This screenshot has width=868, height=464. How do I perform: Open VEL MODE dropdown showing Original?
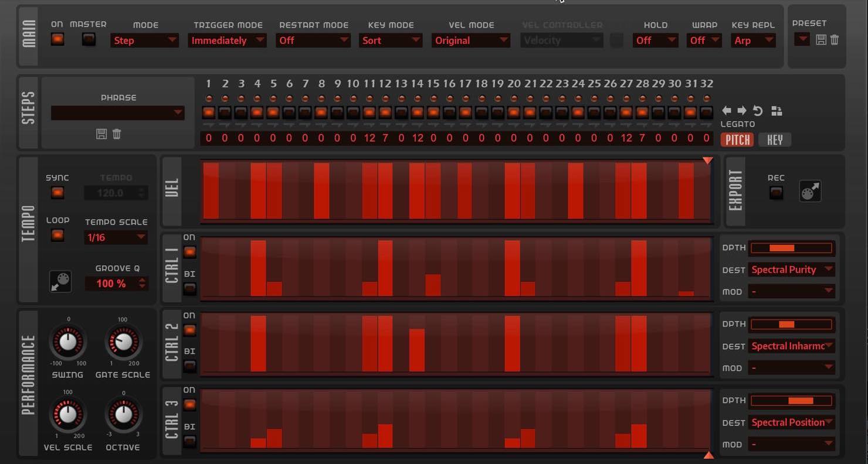[471, 40]
